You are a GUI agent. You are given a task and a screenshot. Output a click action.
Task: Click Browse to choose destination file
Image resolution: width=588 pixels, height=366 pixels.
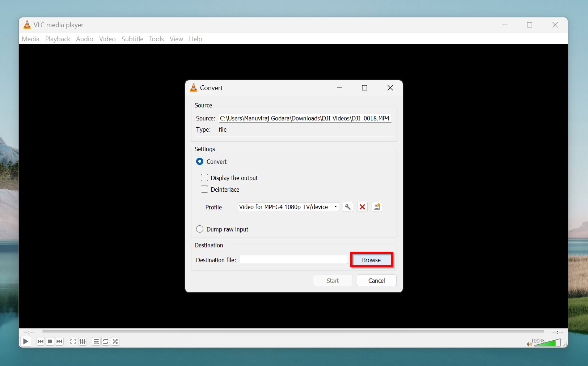click(x=371, y=260)
